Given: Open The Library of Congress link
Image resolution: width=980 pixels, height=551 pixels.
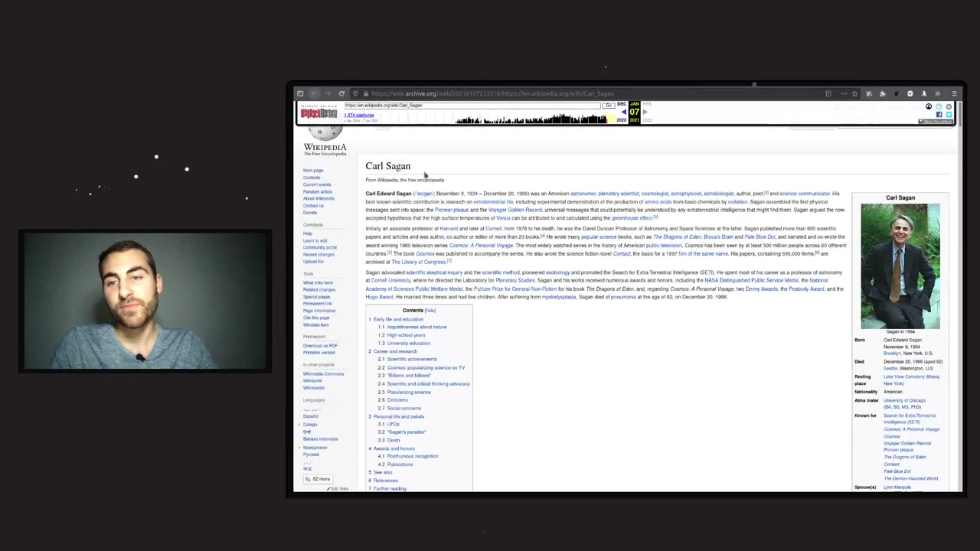Looking at the screenshot, I should [x=419, y=262].
